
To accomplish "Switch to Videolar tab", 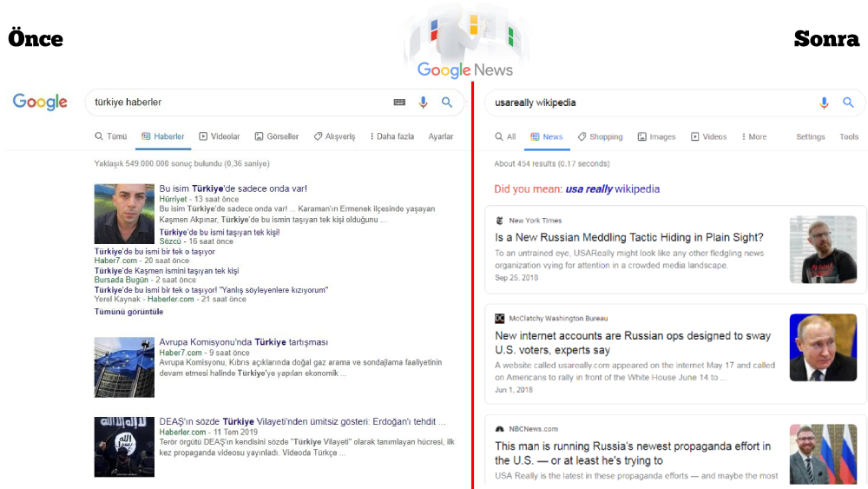I will 220,136.
